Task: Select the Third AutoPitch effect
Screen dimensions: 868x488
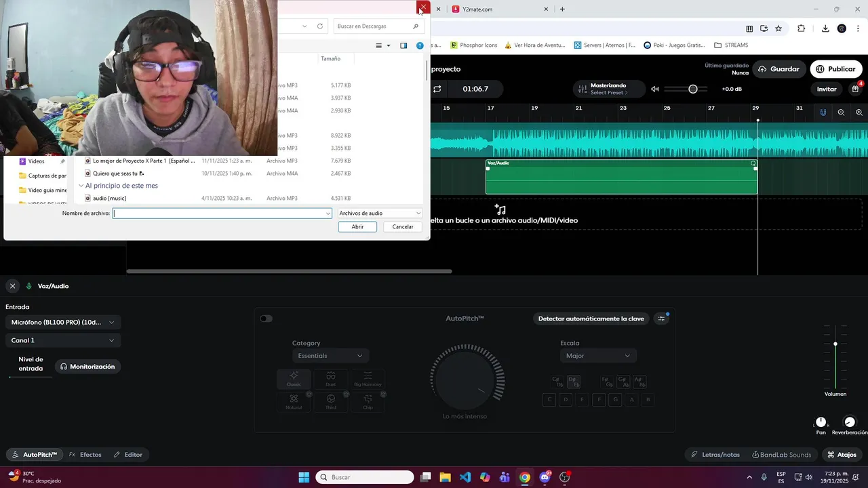Action: (330, 402)
